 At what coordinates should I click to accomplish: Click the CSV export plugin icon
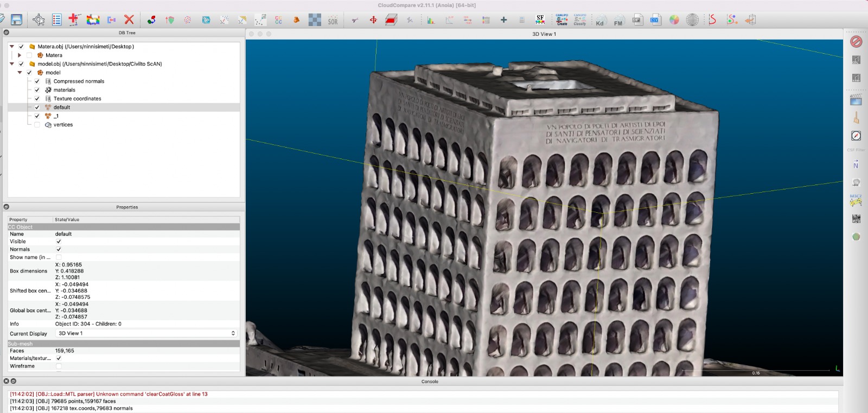pyautogui.click(x=655, y=20)
